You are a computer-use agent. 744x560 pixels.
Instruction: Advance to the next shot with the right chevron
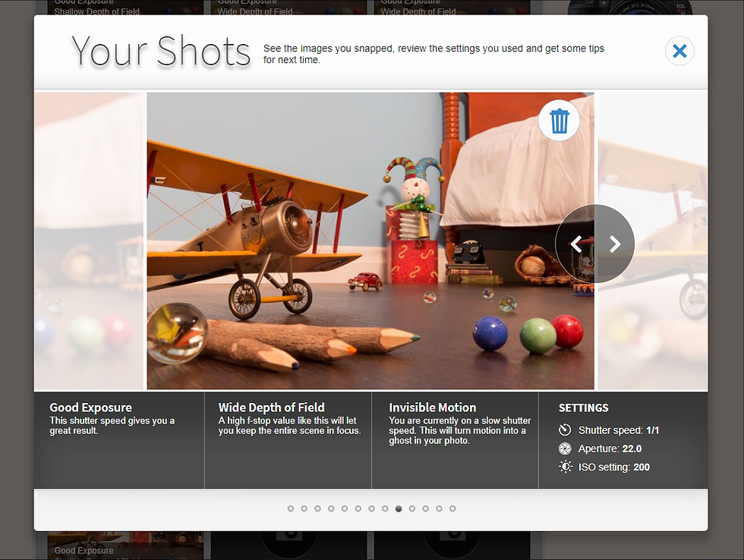pos(615,244)
